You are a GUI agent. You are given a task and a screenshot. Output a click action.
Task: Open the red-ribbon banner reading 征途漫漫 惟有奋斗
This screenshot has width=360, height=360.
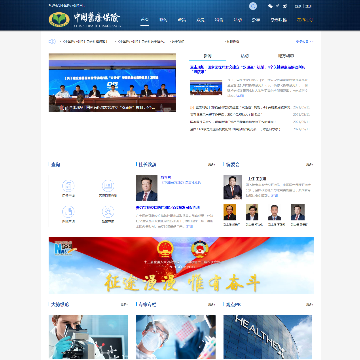pyautogui.click(x=181, y=265)
